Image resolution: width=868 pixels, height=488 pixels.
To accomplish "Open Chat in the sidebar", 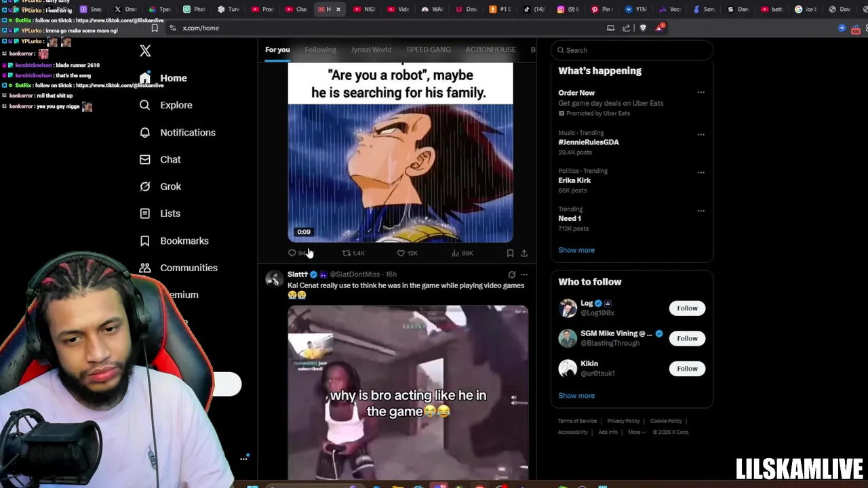I will [160, 159].
